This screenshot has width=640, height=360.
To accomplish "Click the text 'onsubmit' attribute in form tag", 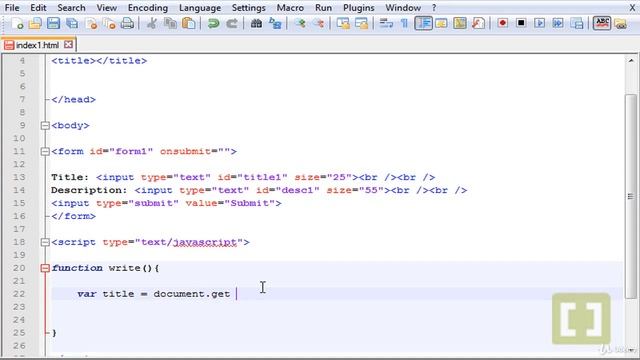I will (185, 151).
